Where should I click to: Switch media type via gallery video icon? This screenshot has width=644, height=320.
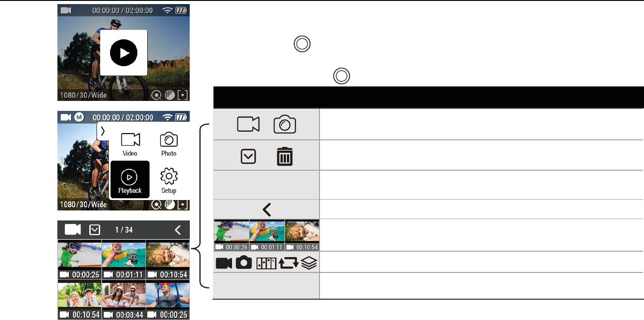click(73, 230)
